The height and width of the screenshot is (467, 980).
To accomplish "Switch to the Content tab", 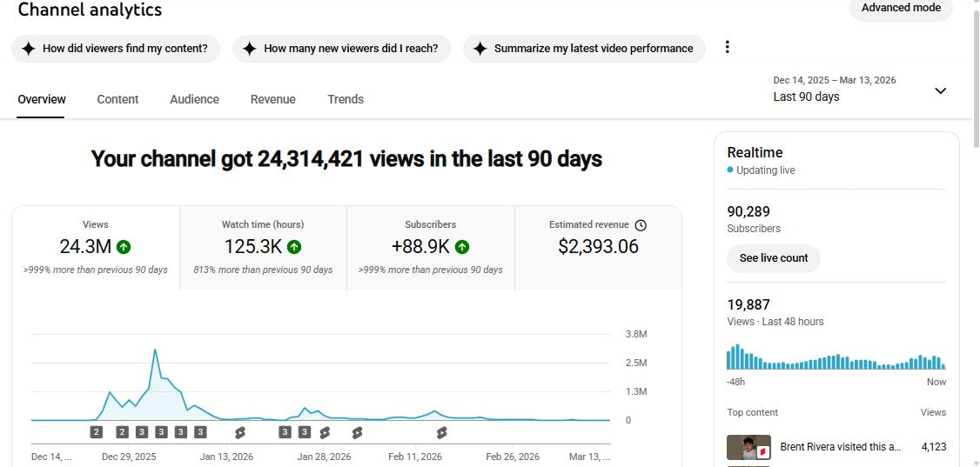I will pyautogui.click(x=117, y=99).
